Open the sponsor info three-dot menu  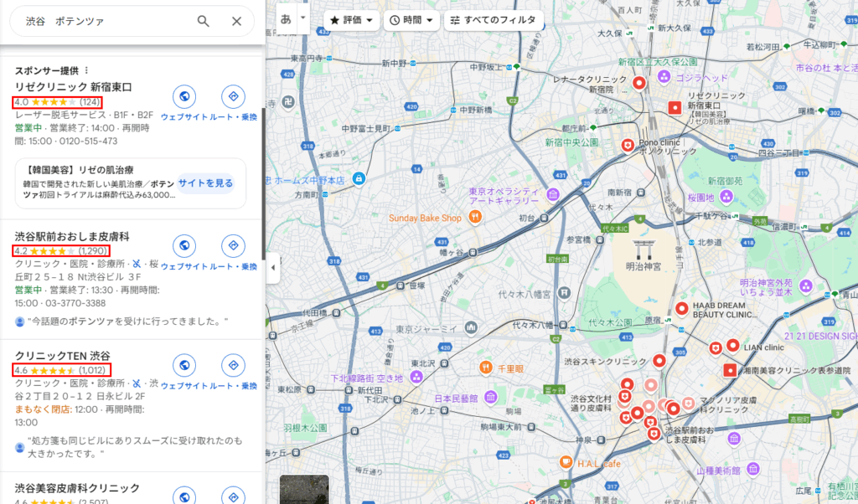86,70
